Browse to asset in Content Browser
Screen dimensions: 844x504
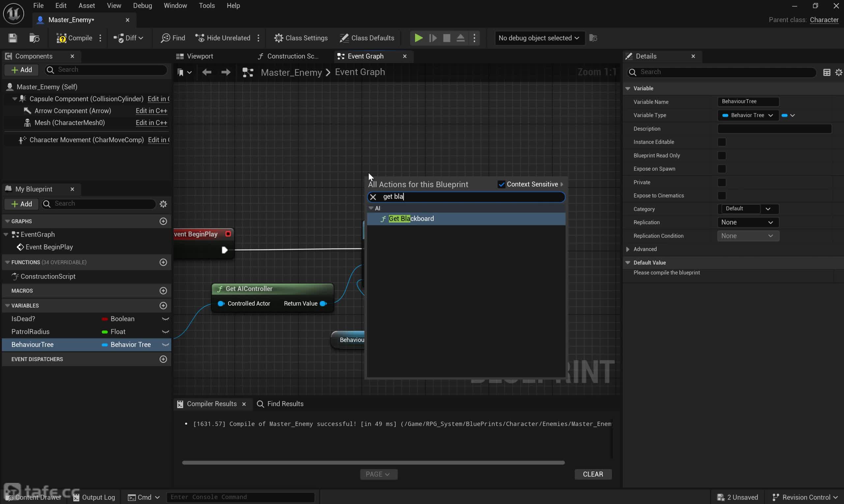click(x=34, y=38)
